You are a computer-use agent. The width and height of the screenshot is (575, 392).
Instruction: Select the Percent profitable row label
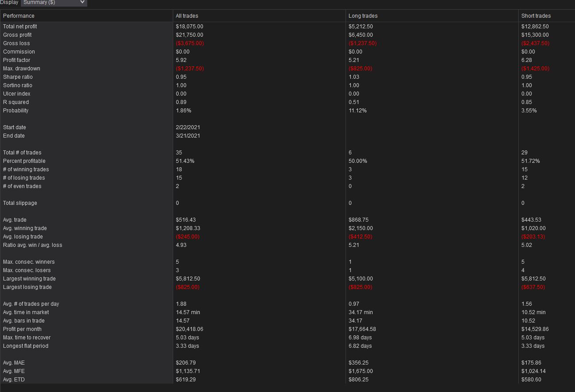pos(24,161)
